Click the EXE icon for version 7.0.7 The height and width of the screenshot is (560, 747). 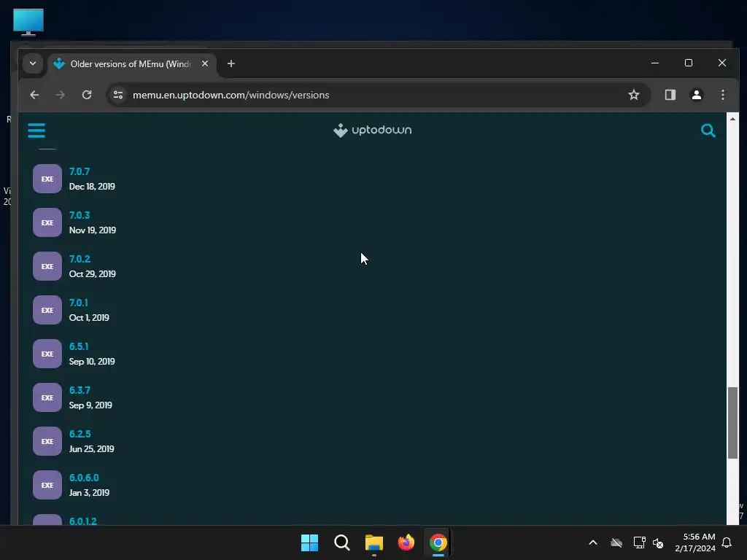(47, 179)
